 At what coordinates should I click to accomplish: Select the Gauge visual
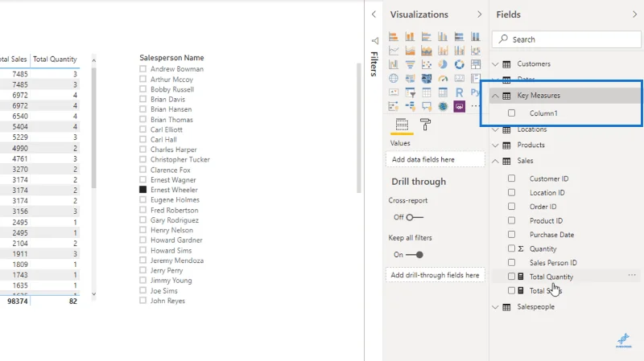pos(443,78)
